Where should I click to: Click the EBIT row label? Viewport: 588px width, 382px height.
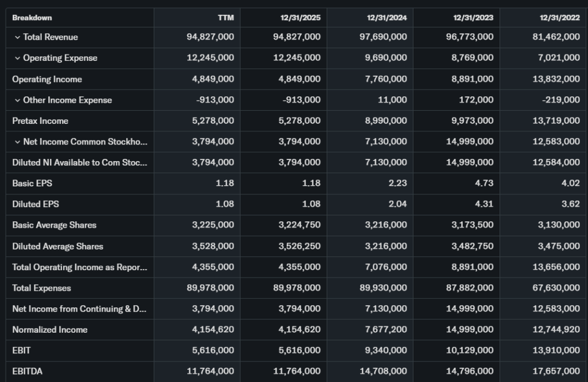21,350
